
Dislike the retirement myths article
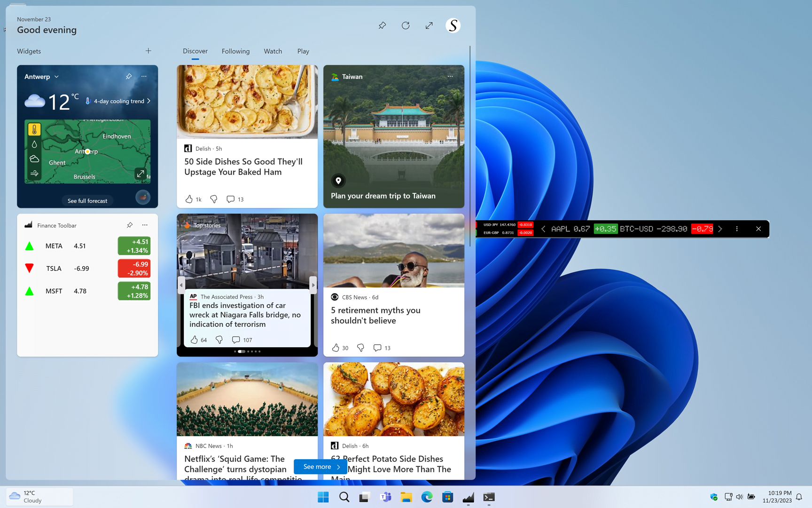click(x=360, y=348)
